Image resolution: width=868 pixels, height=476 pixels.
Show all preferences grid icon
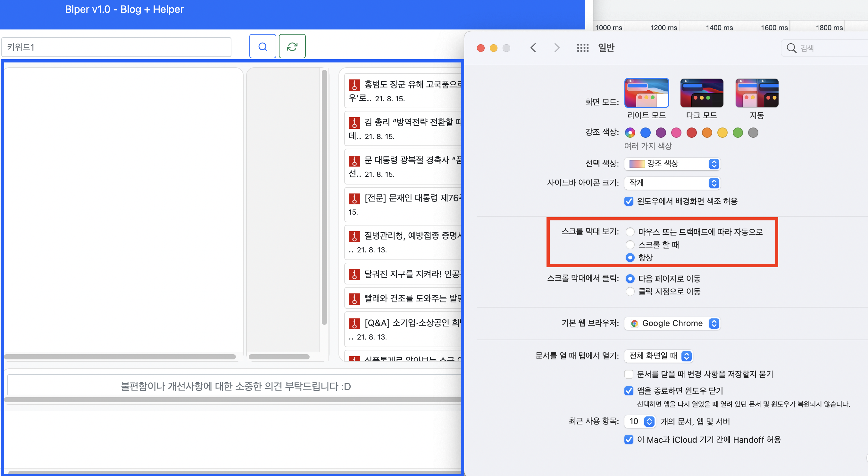pos(582,48)
